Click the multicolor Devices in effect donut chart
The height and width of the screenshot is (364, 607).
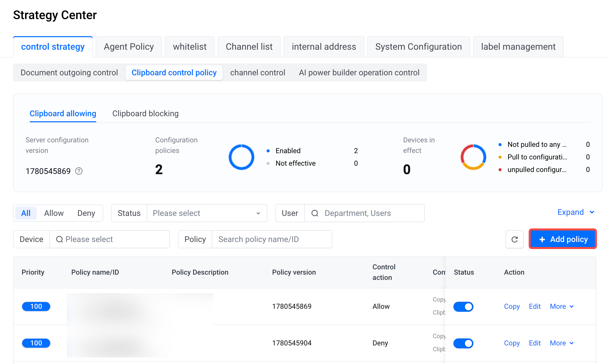click(473, 157)
